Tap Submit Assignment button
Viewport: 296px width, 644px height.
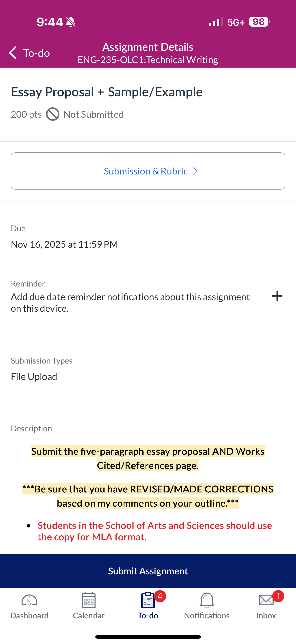click(148, 571)
